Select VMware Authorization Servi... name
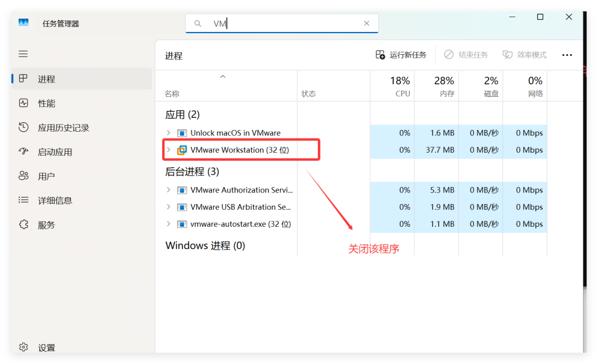 (x=241, y=190)
